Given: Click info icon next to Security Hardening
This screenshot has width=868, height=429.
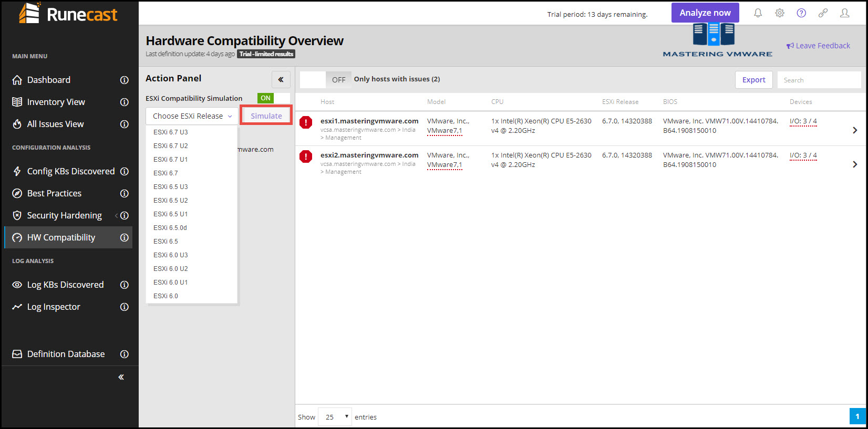Looking at the screenshot, I should (125, 215).
